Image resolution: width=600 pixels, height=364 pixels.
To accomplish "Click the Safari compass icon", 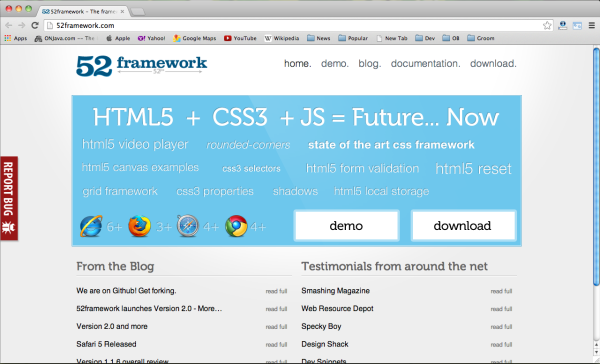I will [188, 226].
